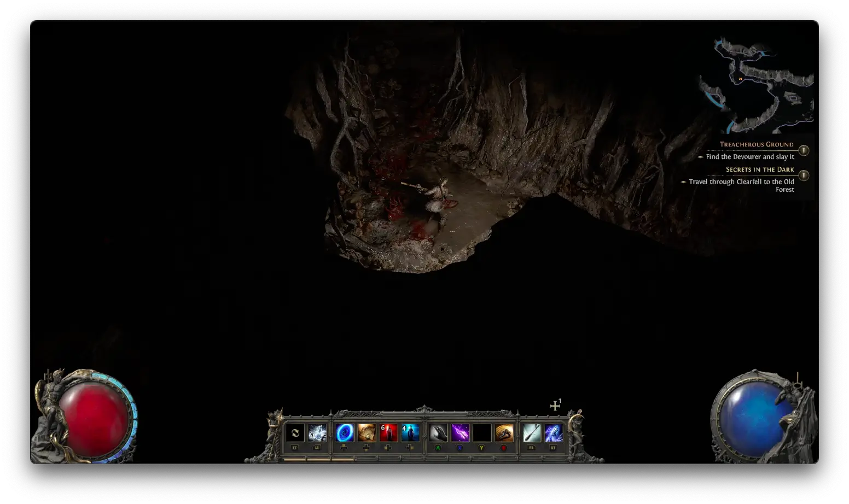Image resolution: width=849 pixels, height=504 pixels.
Task: Activate the blue swirling portal skill
Action: pyautogui.click(x=344, y=433)
